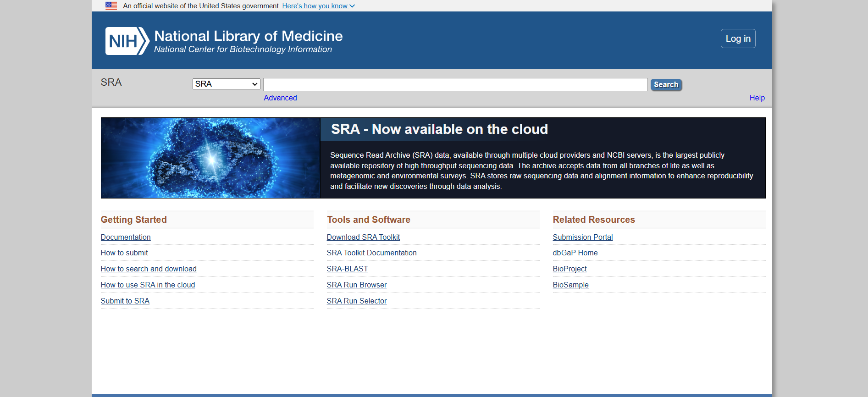Viewport: 868px width, 397px height.
Task: Open the "Download SRA Toolkit" link
Action: (x=363, y=237)
